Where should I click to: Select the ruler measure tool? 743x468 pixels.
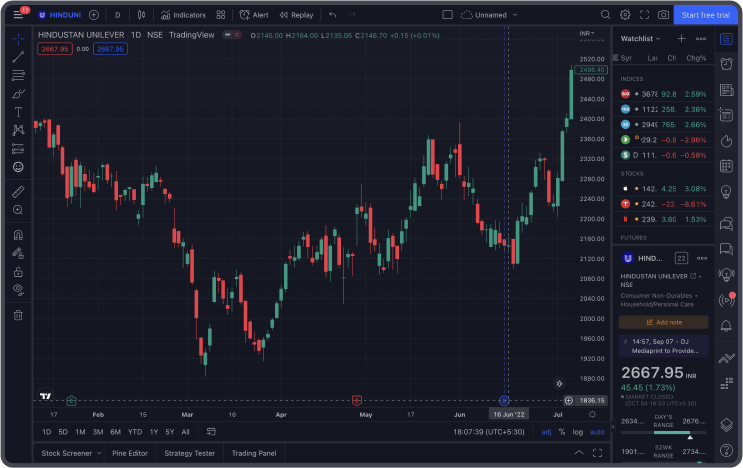pos(18,192)
